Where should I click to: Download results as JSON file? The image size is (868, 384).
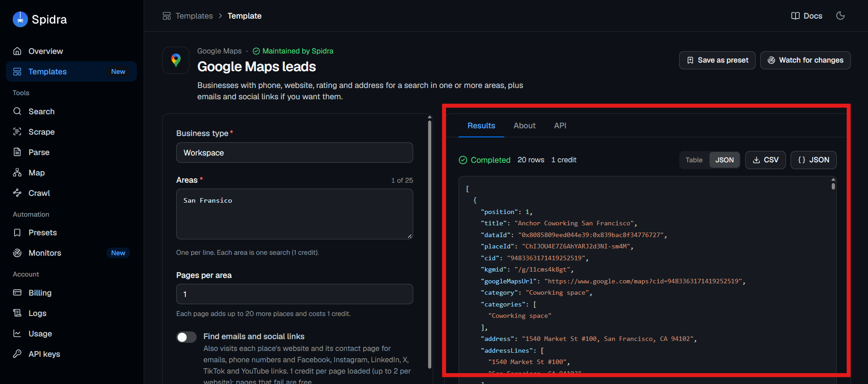[813, 160]
